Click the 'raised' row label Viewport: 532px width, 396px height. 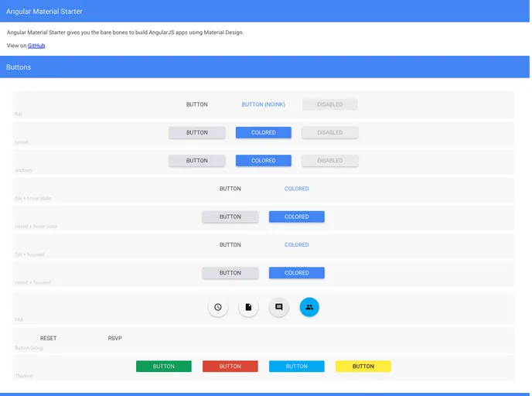point(22,142)
